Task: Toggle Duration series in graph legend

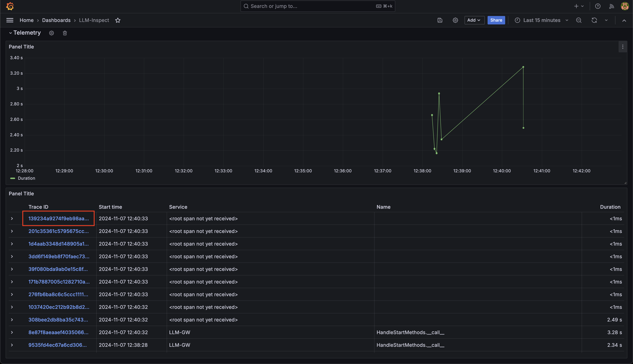Action: (x=26, y=178)
